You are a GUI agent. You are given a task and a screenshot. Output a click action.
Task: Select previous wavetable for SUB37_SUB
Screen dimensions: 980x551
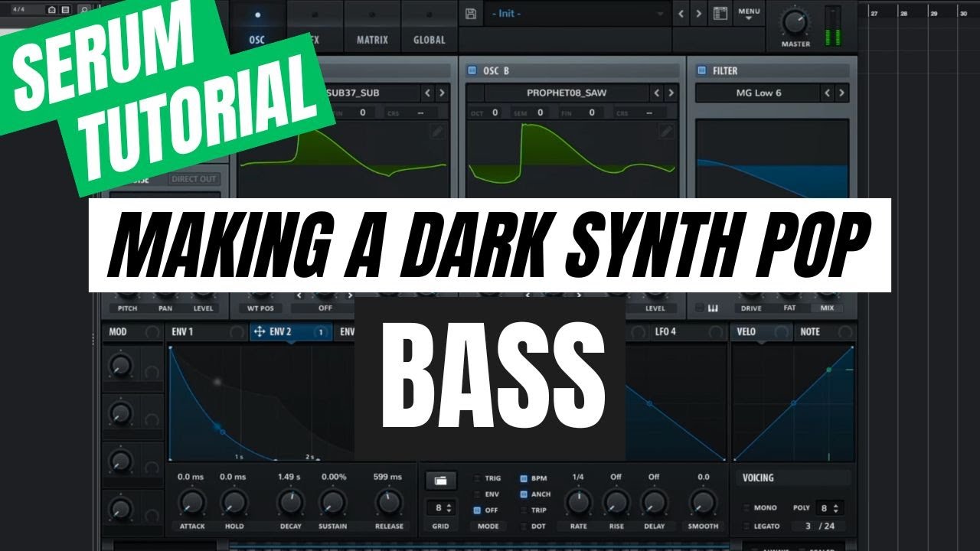[x=427, y=93]
